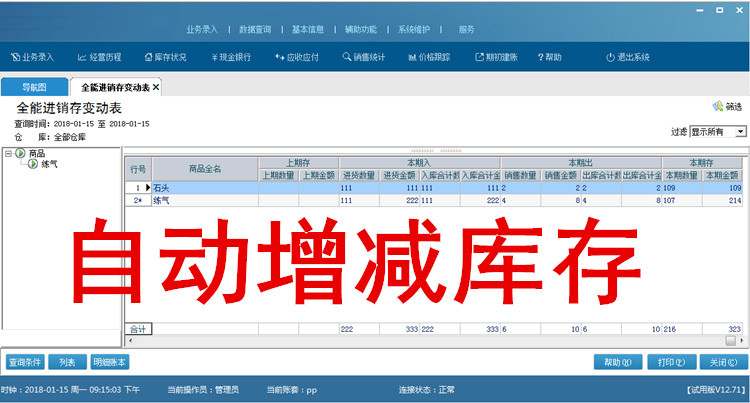This screenshot has height=403, width=750.
Task: Switch to the 导航图 tab
Action: coord(34,88)
